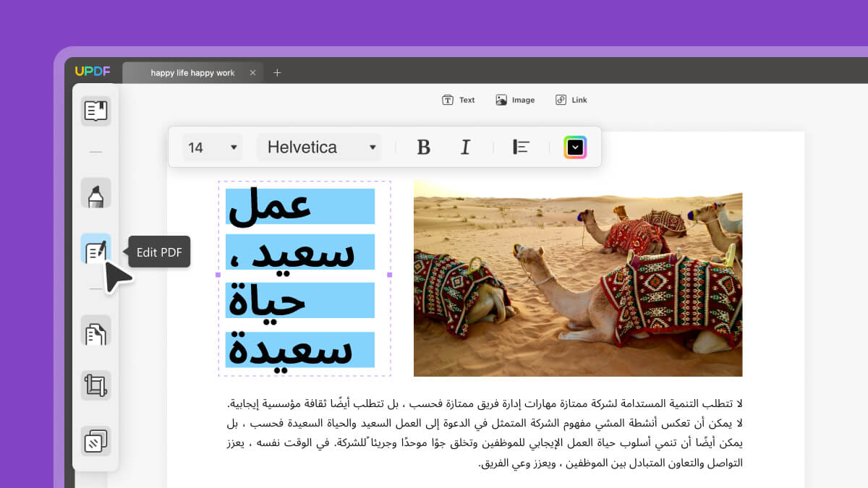The width and height of the screenshot is (868, 488).
Task: Select the rainbow color swatch in formatting bar
Action: 576,147
